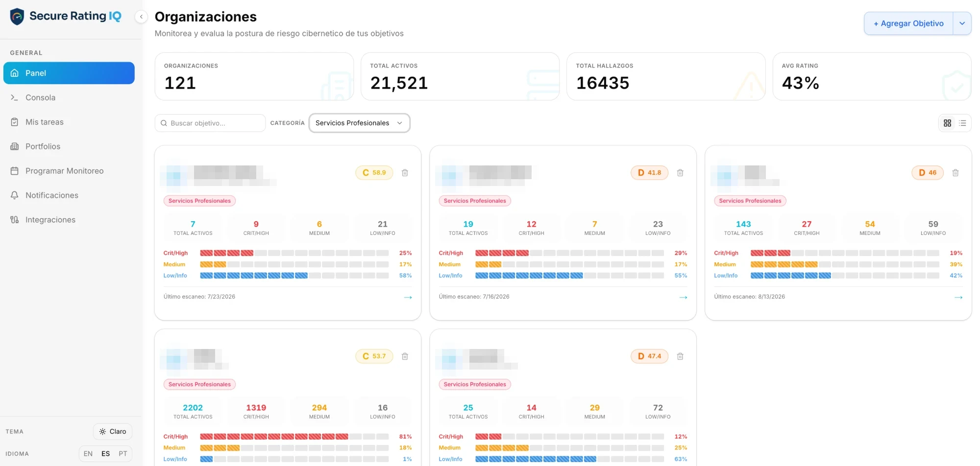This screenshot has width=980, height=466.
Task: Click the Crit/High 25% severity bar
Action: [294, 253]
